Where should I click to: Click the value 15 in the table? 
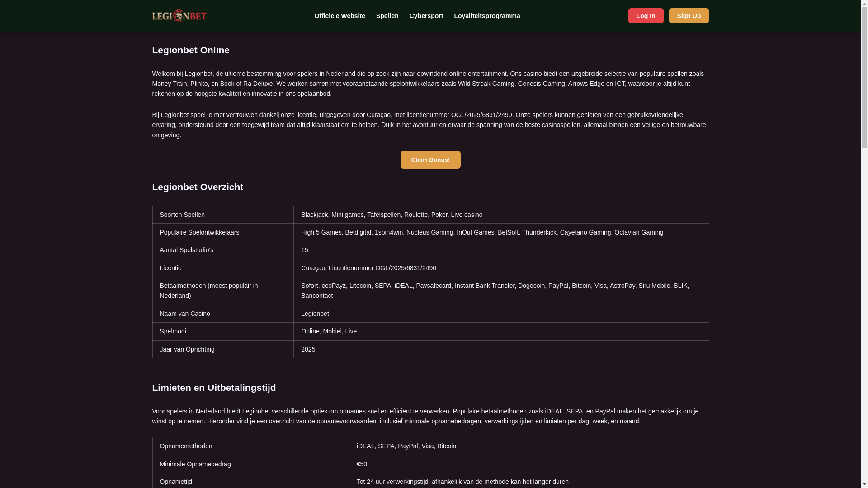[305, 250]
